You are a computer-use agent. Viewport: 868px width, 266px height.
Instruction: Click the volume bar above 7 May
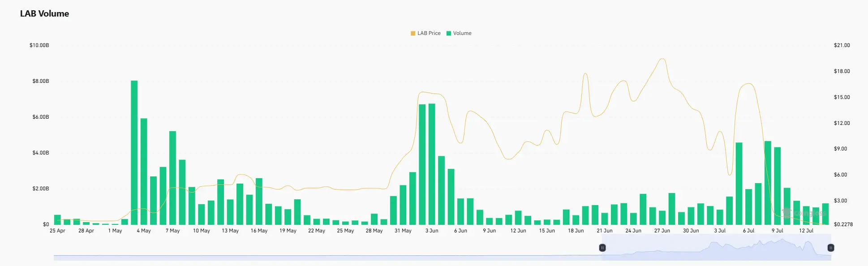point(172,178)
